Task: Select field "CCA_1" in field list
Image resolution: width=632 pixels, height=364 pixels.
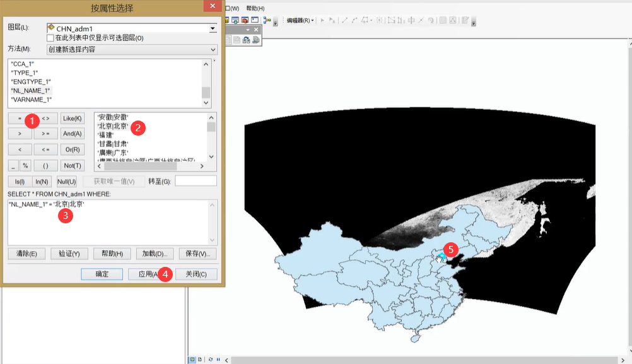Action: click(23, 64)
